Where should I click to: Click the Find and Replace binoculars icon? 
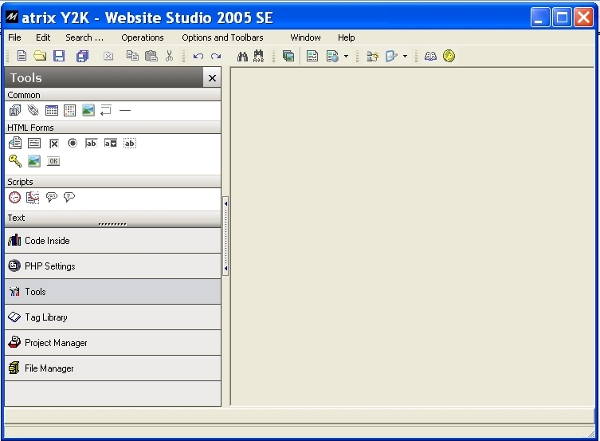259,56
